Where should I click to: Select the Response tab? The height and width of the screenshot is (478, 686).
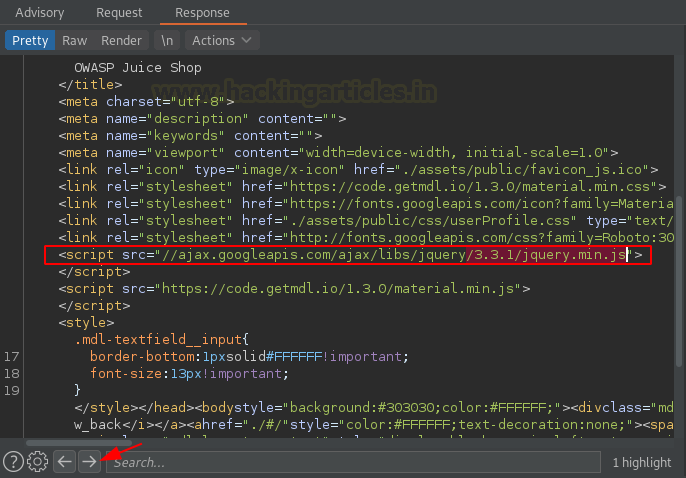(202, 13)
